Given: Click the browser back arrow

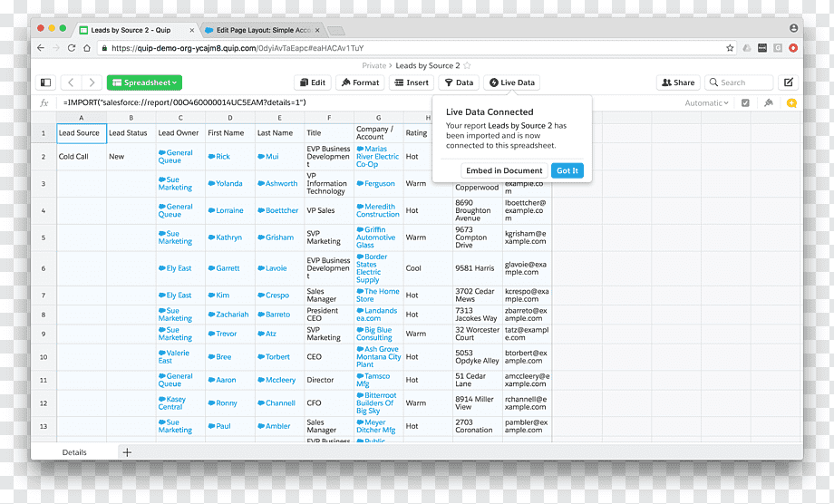Looking at the screenshot, I should pos(41,48).
